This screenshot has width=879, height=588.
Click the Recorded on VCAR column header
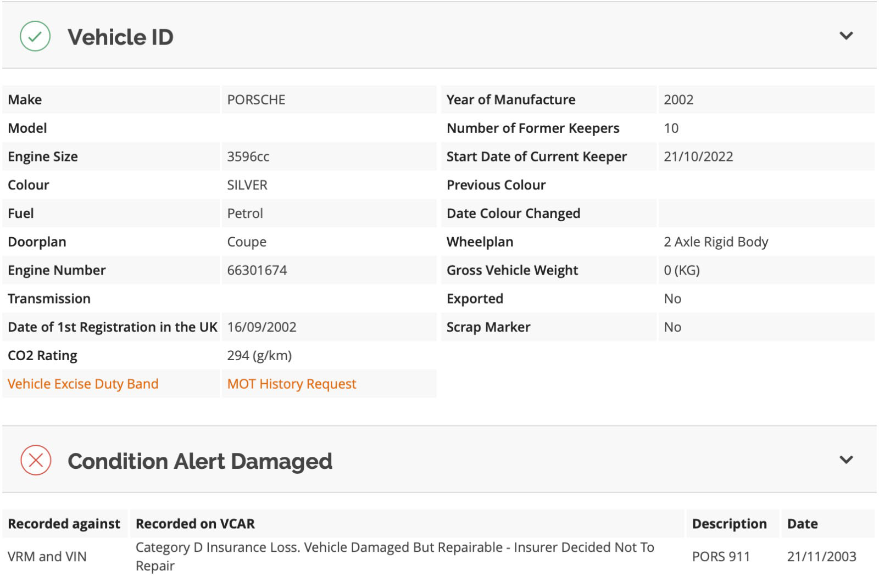coord(195,524)
